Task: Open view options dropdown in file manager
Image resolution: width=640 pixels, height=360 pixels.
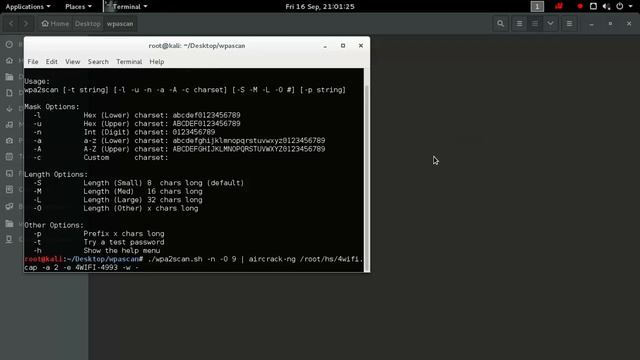Action: click(x=551, y=24)
